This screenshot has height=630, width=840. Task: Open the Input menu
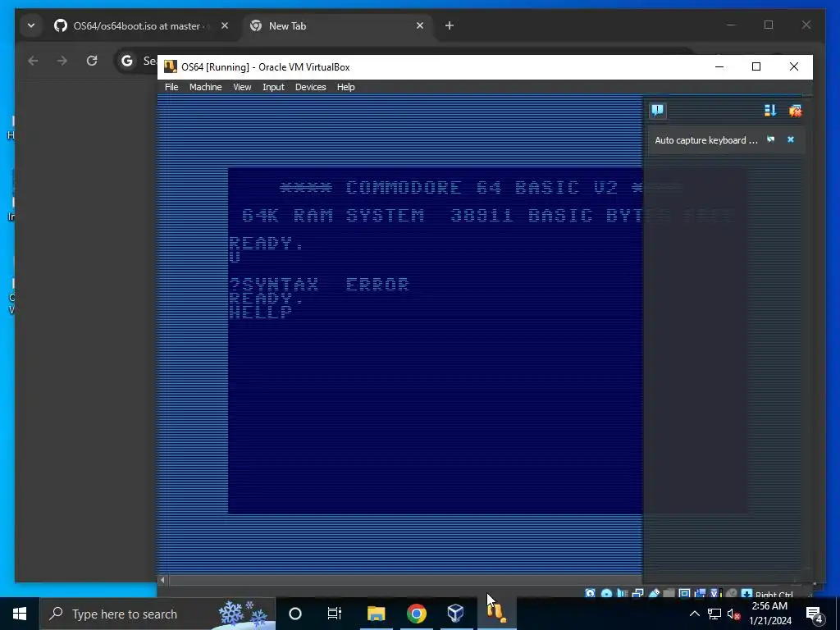pyautogui.click(x=273, y=87)
